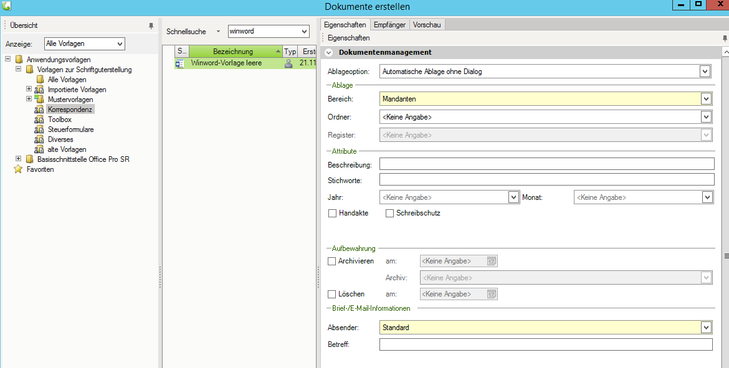
Task: Click the app icon in title bar
Action: click(x=6, y=6)
